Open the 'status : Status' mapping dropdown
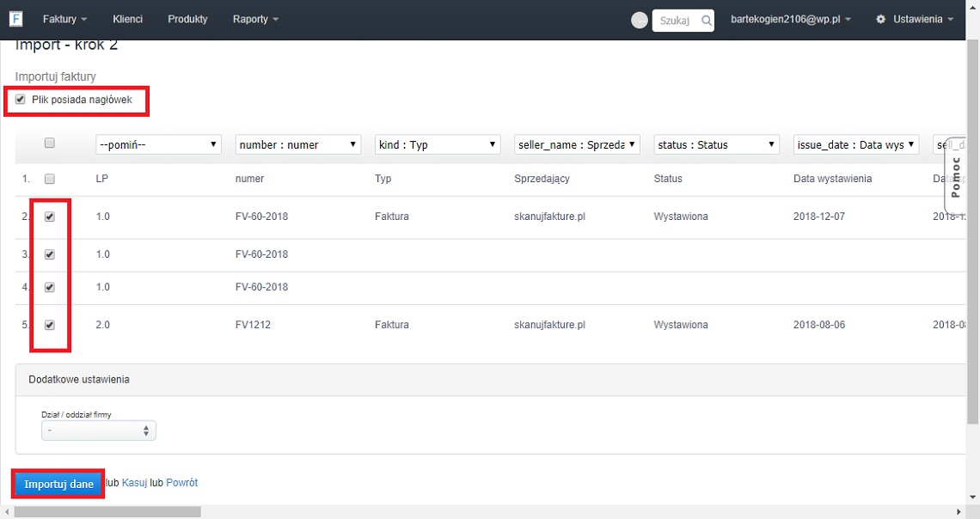The height and width of the screenshot is (519, 980). point(716,144)
